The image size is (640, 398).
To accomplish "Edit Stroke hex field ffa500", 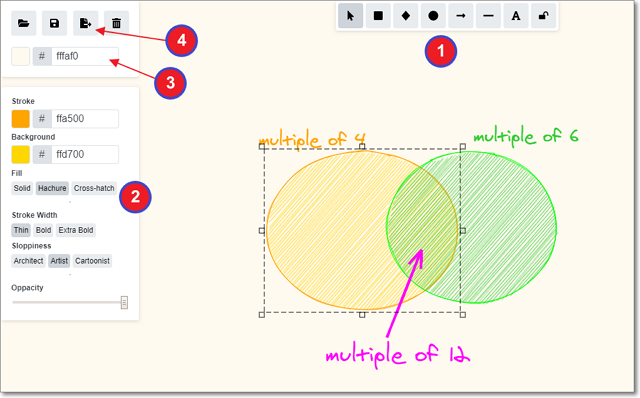I will [x=85, y=119].
